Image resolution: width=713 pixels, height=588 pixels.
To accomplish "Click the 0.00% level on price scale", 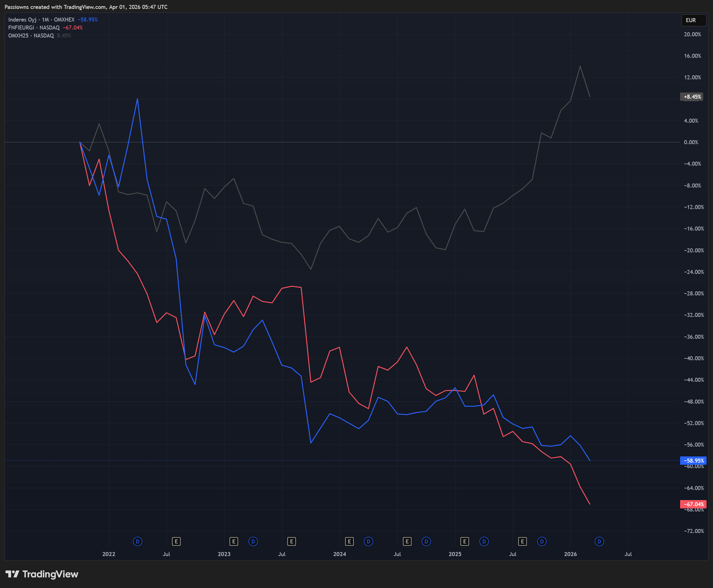I will [x=691, y=142].
